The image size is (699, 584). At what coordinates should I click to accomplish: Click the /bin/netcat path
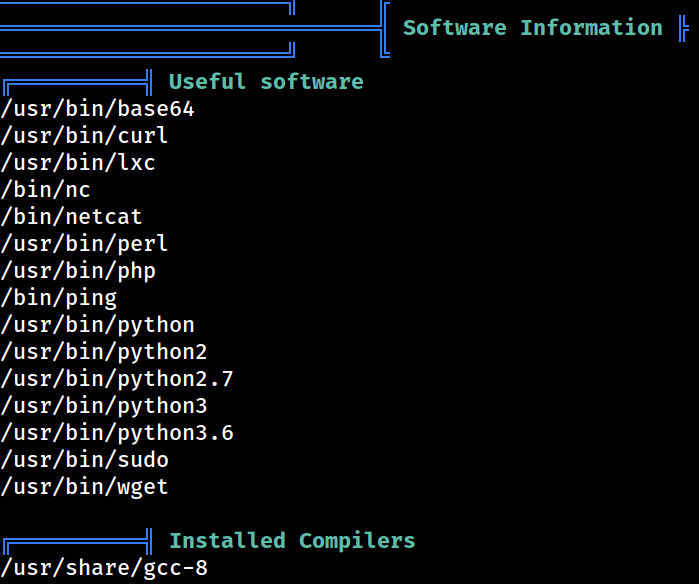tap(71, 217)
